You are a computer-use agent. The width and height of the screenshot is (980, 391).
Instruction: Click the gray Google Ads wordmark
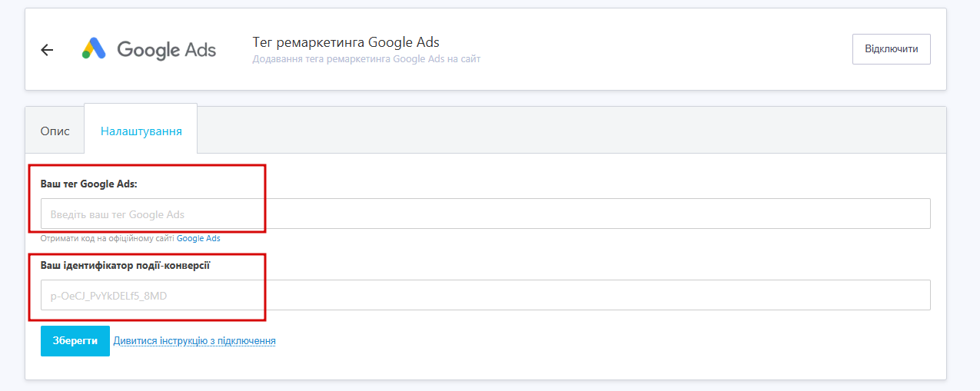click(x=166, y=50)
